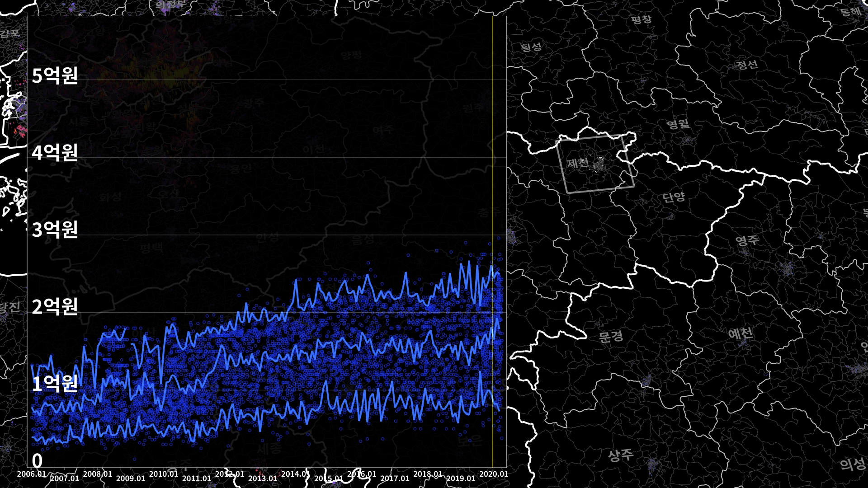Select the 2014.01 tick on the time axis
This screenshot has height=488, width=868.
[x=295, y=474]
